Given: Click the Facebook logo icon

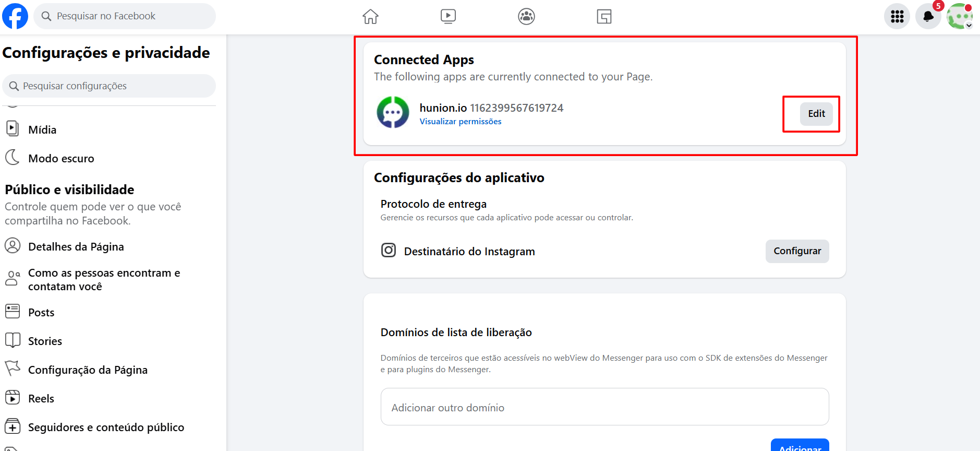Looking at the screenshot, I should coord(15,16).
